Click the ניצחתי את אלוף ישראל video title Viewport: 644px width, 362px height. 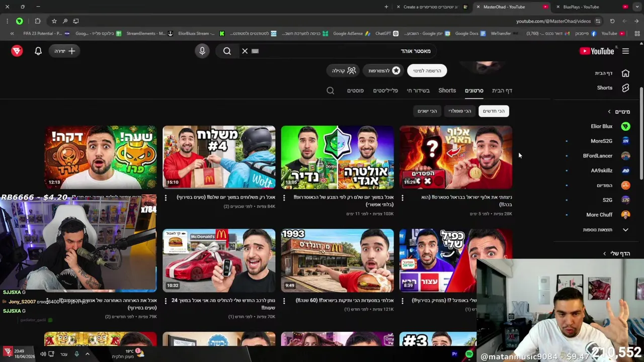coord(467,201)
